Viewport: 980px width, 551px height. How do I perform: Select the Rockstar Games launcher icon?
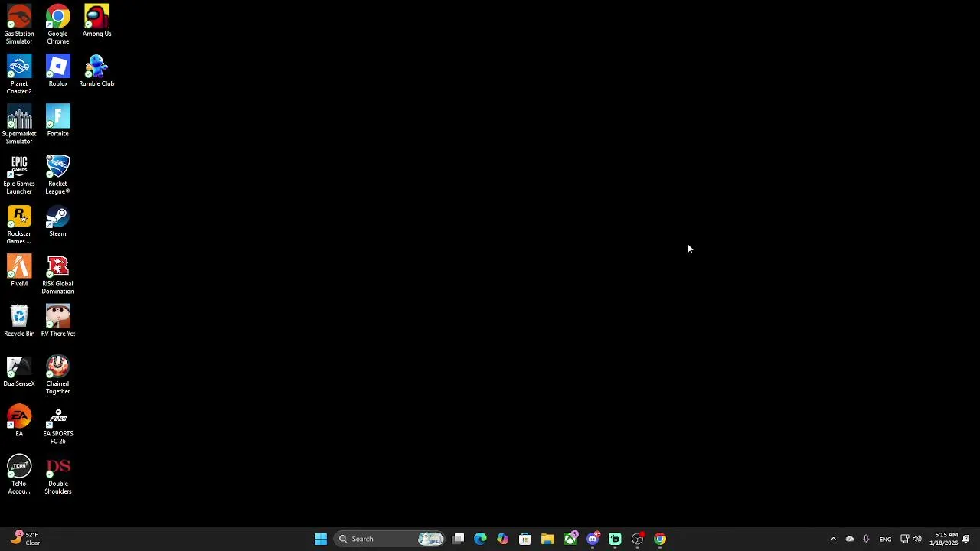(19, 224)
